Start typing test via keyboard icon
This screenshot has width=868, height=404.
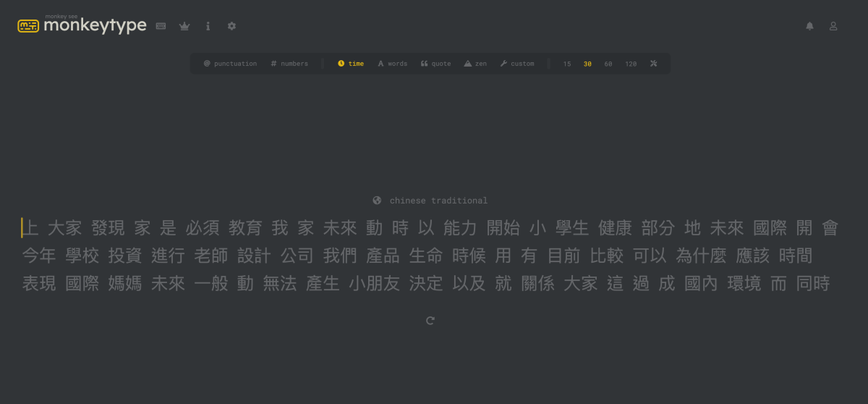coord(161,26)
